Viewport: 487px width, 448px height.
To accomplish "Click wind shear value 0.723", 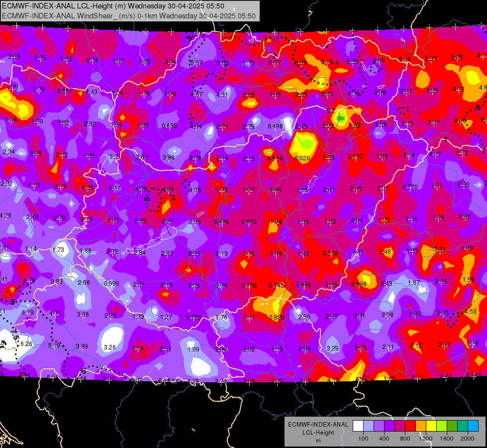I will pyautogui.click(x=194, y=318).
